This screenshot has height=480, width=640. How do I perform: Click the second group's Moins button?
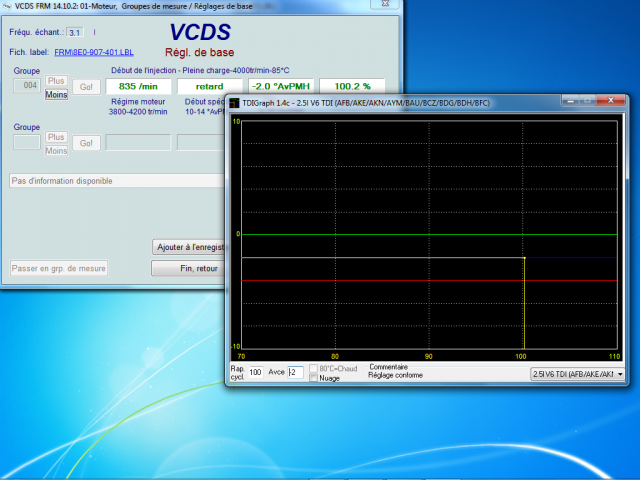pos(56,151)
